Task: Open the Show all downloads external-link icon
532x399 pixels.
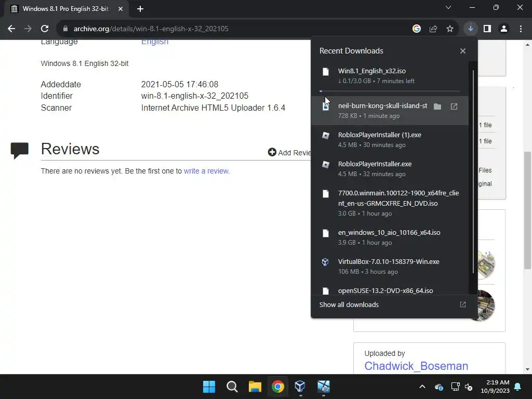Action: 463,304
